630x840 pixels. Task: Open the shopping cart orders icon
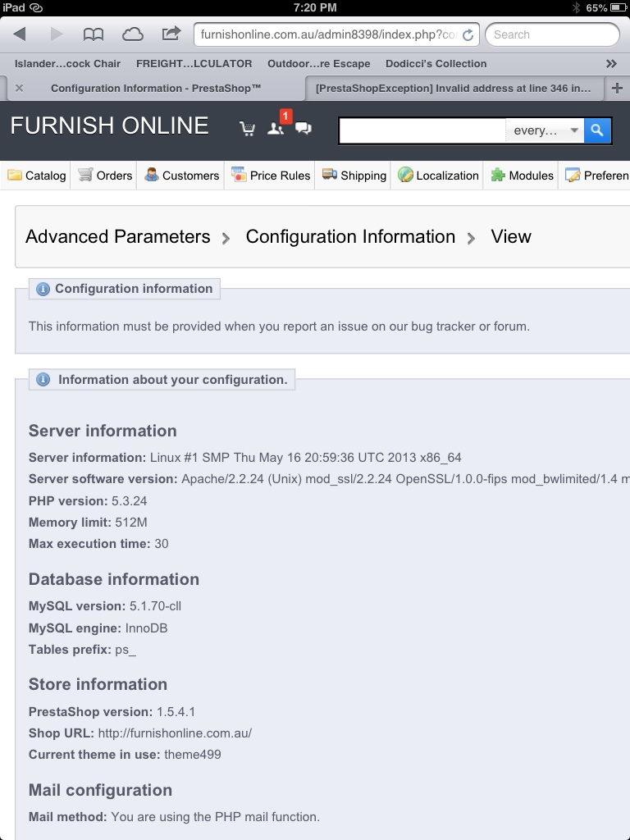coord(247,129)
